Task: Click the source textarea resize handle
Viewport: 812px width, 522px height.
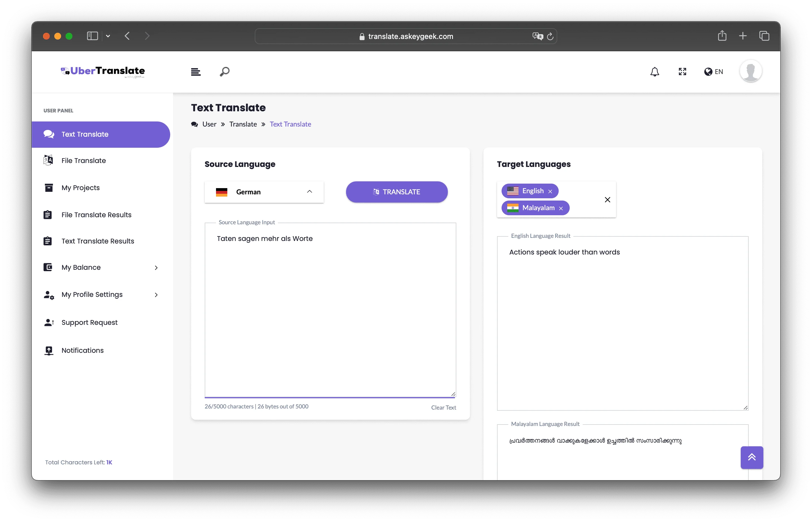Action: pyautogui.click(x=453, y=394)
